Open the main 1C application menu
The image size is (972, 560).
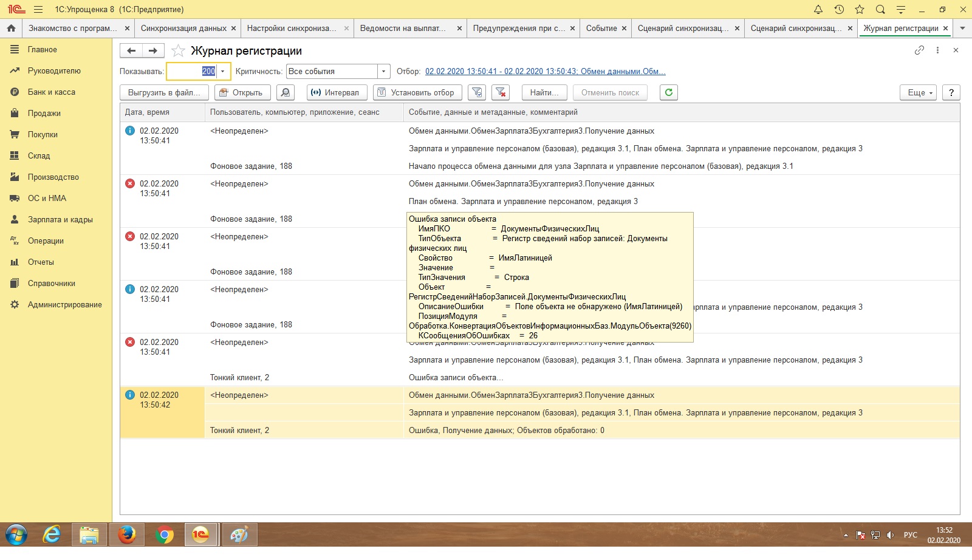[x=38, y=9]
